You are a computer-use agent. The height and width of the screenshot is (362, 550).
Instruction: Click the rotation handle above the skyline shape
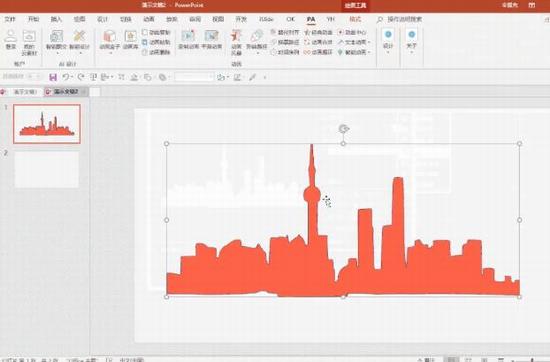click(x=344, y=129)
